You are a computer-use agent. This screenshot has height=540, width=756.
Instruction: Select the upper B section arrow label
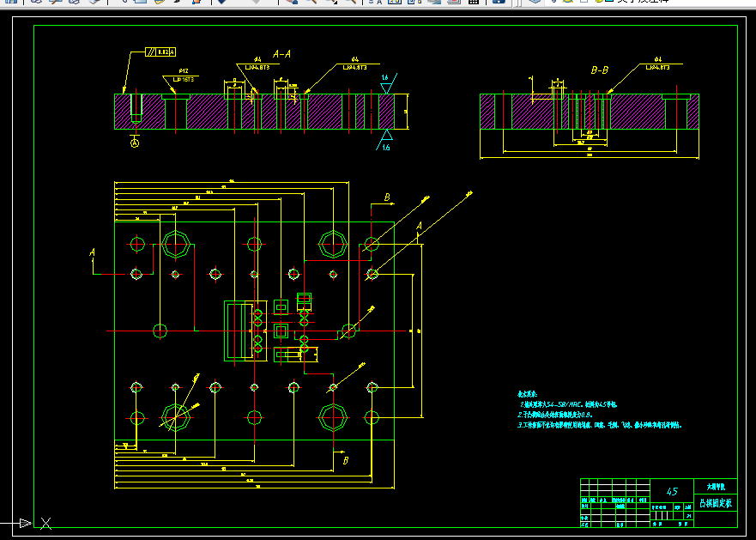click(x=387, y=197)
